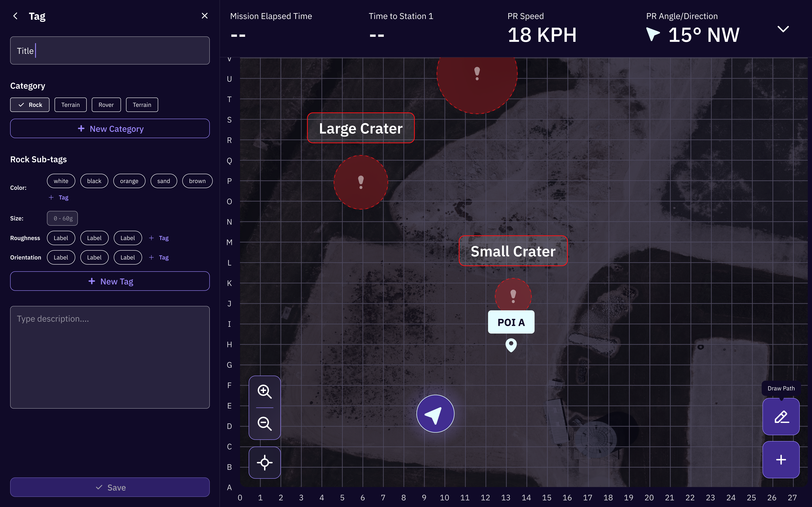Click the Small Crater hazard warning marker

(513, 296)
